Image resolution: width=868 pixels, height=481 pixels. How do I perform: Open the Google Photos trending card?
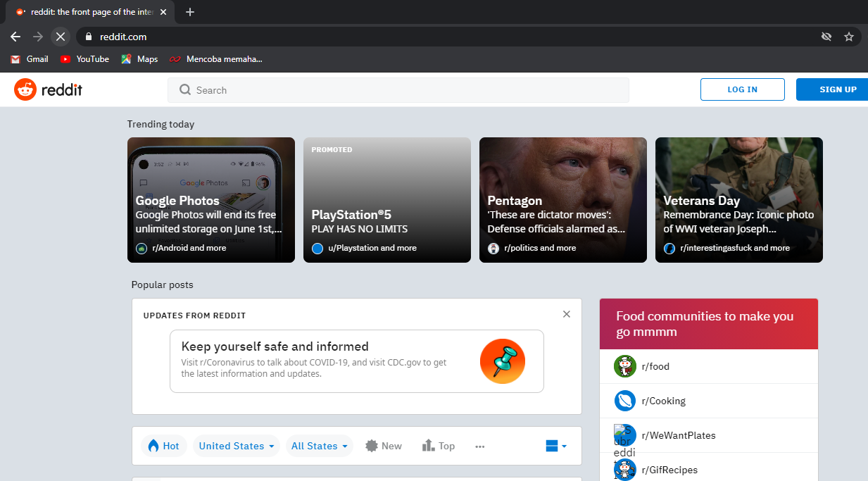[x=211, y=200]
